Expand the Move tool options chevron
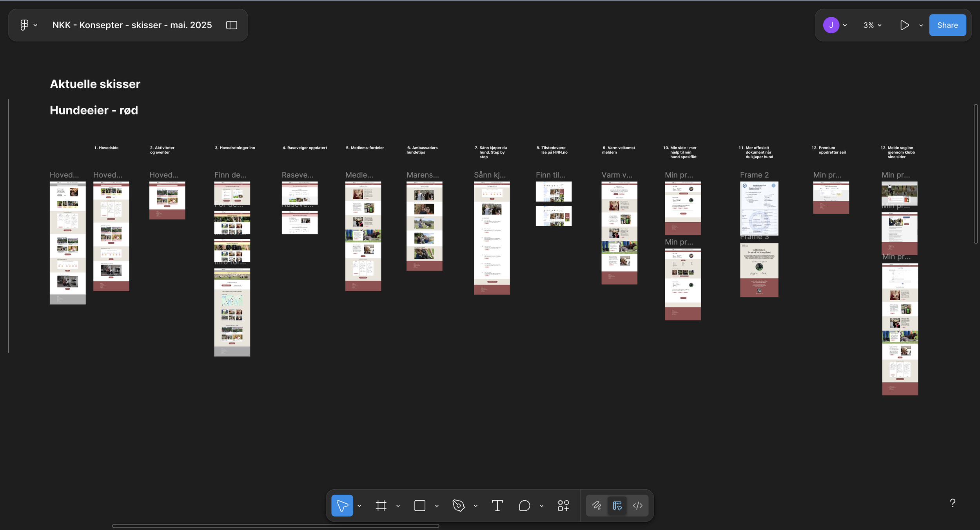Viewport: 980px width, 530px height. [359, 506]
